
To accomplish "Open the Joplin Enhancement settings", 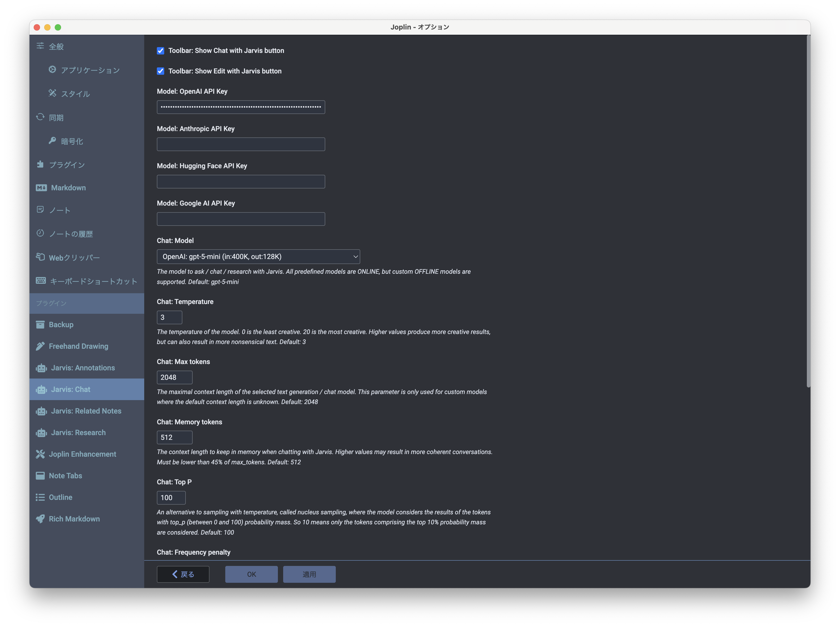I will click(x=83, y=454).
